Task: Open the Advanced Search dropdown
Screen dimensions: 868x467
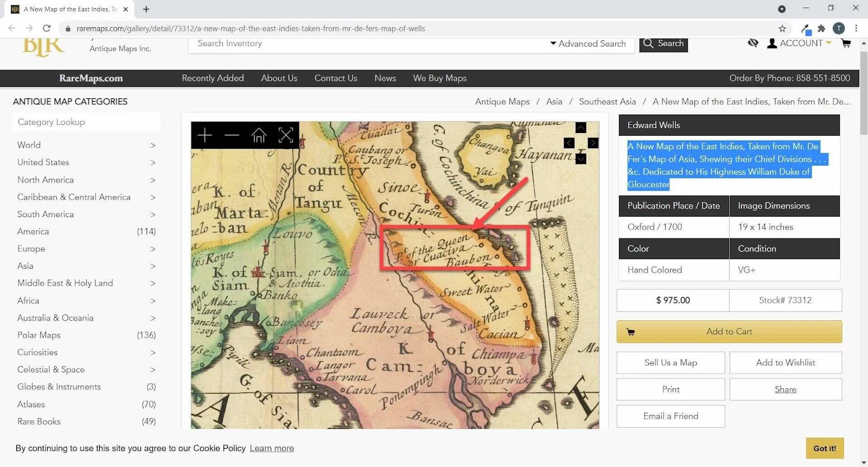Action: tap(588, 43)
